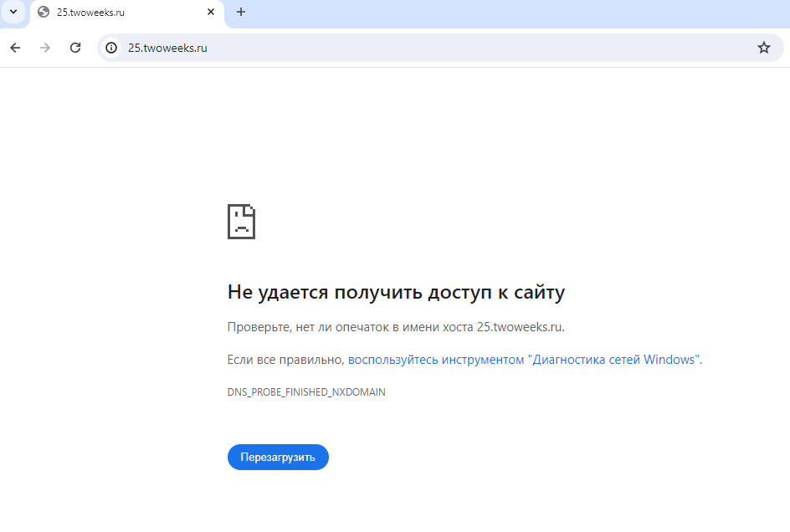
Task: Reload the page with the toolbar refresh icon
Action: [75, 48]
